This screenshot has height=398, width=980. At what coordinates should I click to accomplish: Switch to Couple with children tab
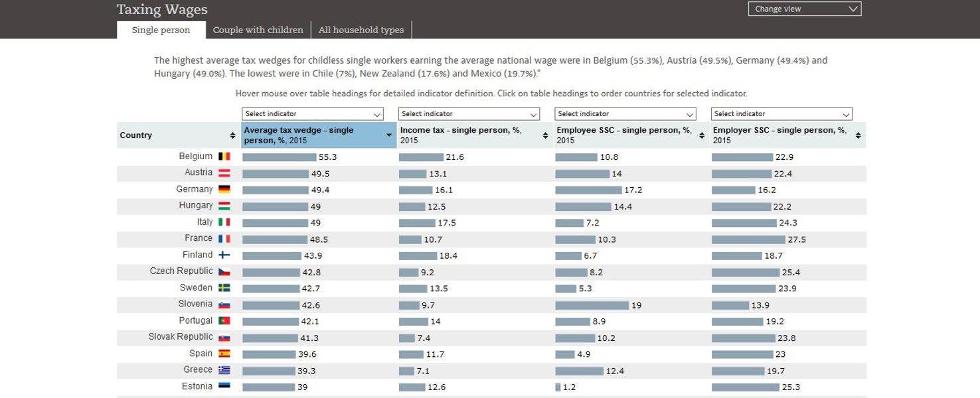(x=258, y=30)
